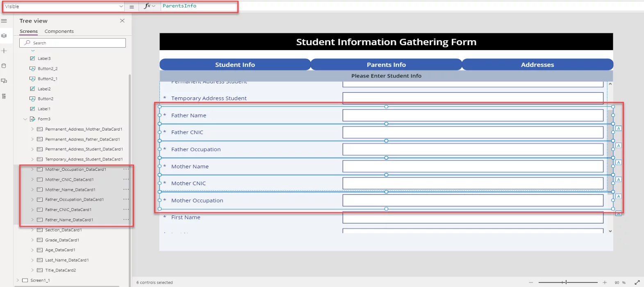Viewport: 644px width, 287px height.
Task: Open options for Mother_Occupation_DataCard1
Action: click(x=126, y=169)
